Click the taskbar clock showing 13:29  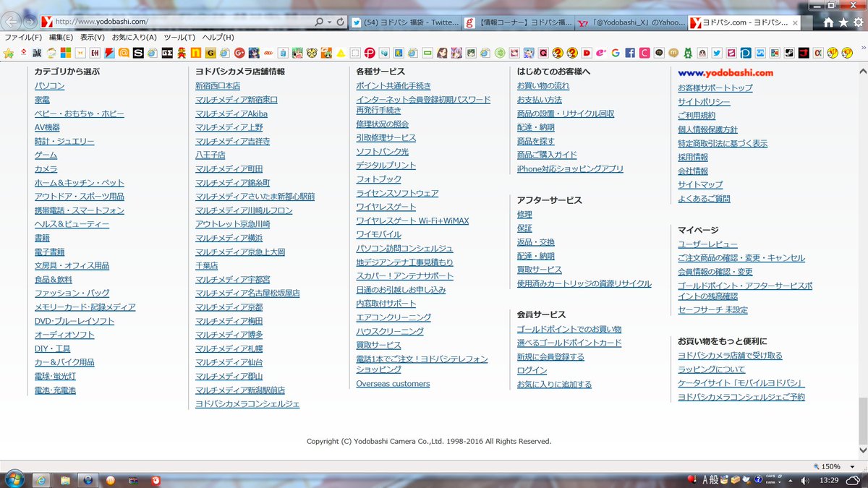pos(828,481)
